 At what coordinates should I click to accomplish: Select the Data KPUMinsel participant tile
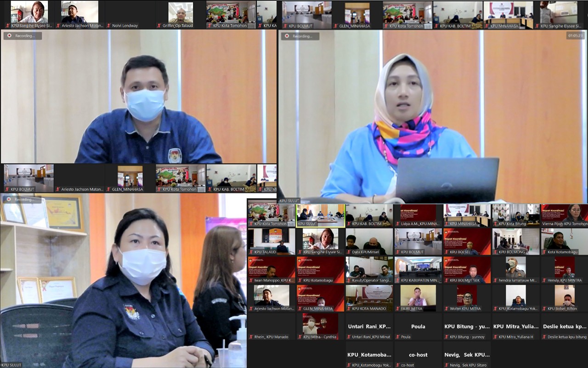[369, 241]
